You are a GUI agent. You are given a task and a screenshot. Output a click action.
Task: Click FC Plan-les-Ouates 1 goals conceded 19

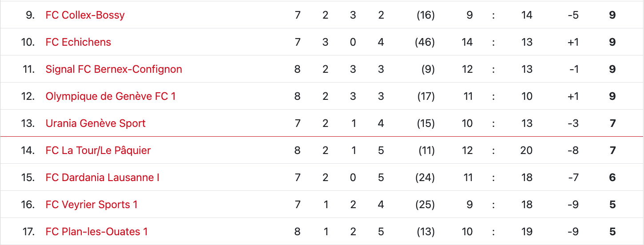(526, 232)
